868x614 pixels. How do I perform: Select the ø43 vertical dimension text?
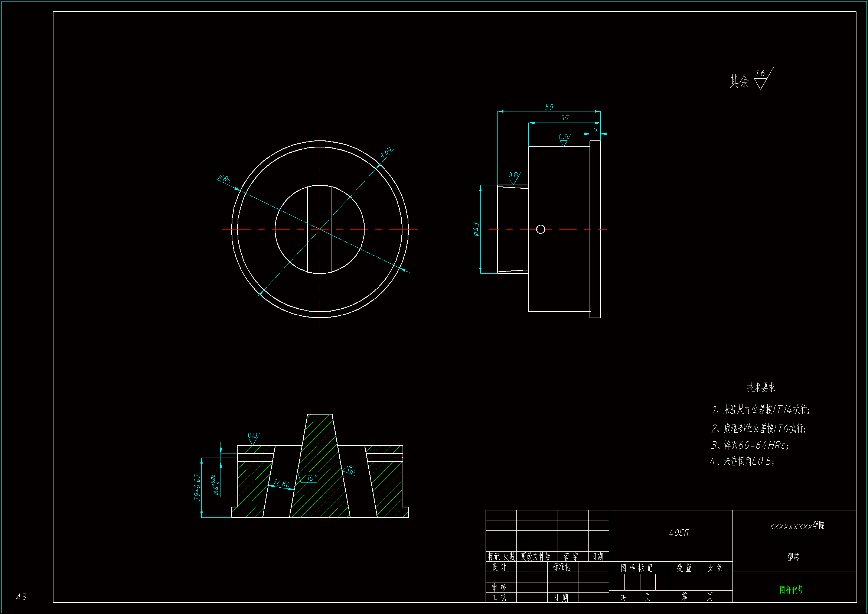click(476, 229)
